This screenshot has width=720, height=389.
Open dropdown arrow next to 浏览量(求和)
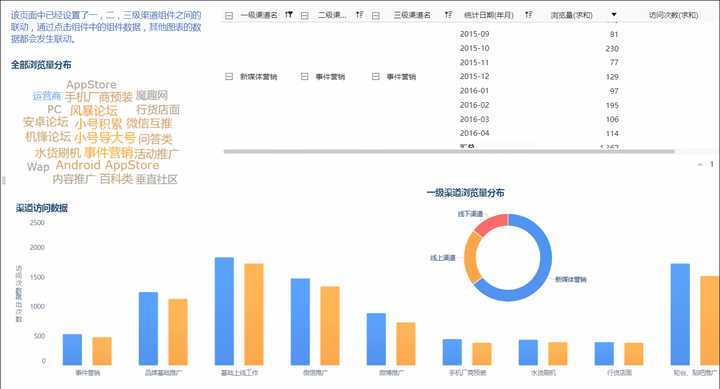[614, 15]
